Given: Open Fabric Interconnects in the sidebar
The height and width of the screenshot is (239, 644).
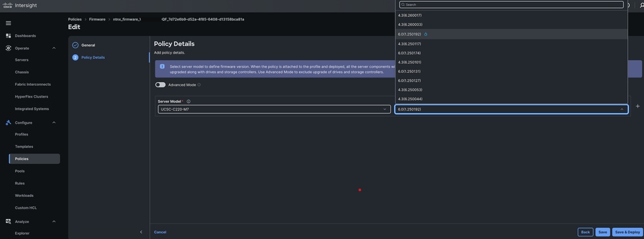Looking at the screenshot, I should (x=33, y=85).
